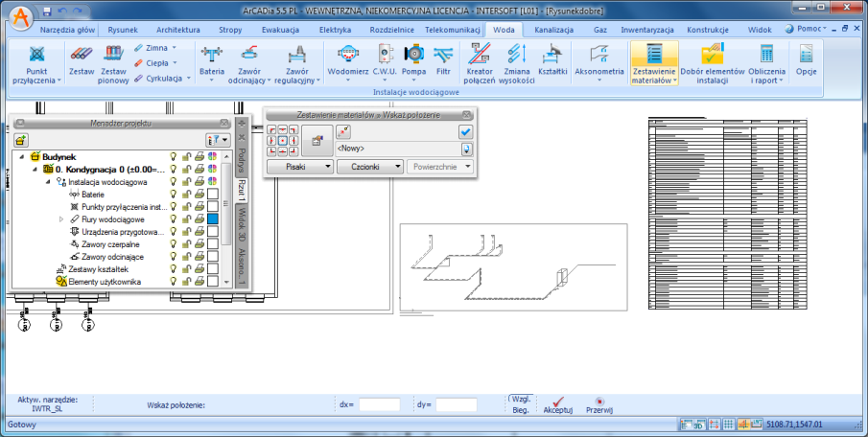Click the Zestaw pipe set icon
868x437 pixels.
pyautogui.click(x=82, y=60)
